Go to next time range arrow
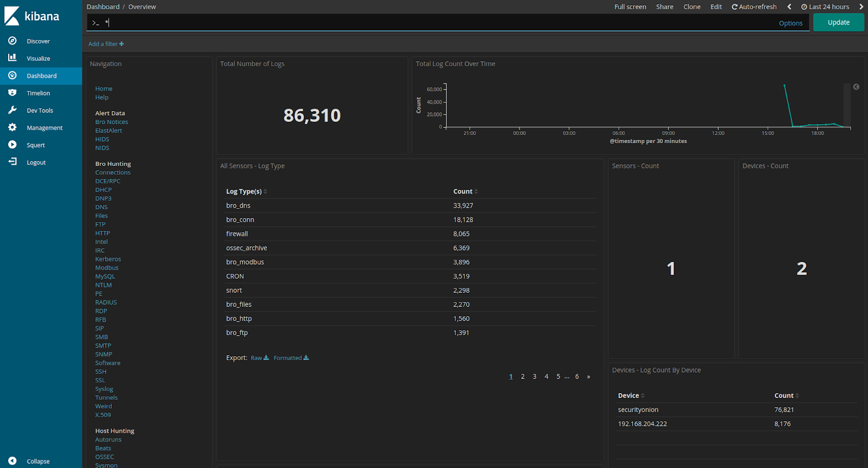Screen dimensions: 868x468 point(861,7)
